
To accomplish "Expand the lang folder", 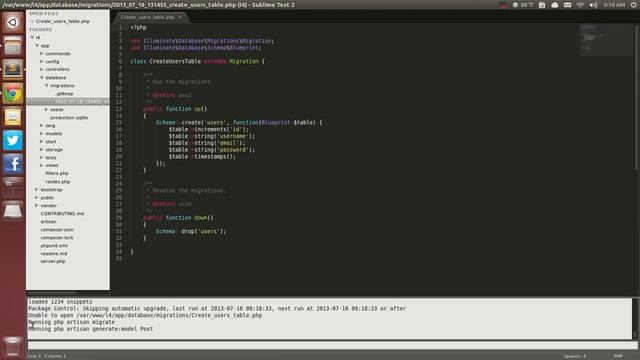I will click(x=42, y=125).
